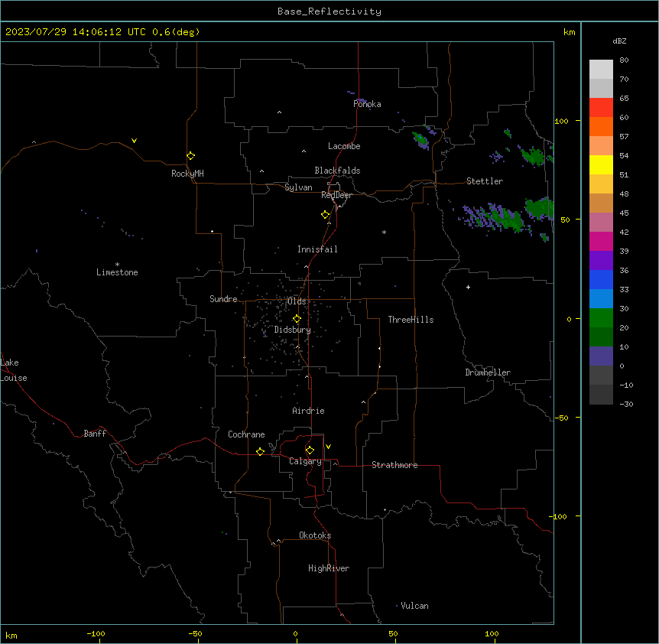659x644 pixels.
Task: Click the white asterisk above Limestone label
Action: (x=117, y=265)
